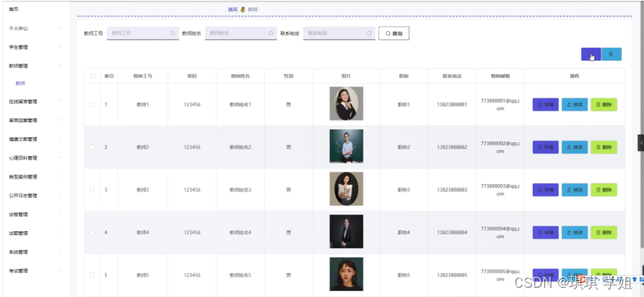Click the 首页 breadcrumb link
Image resolution: width=644 pixels, height=297 pixels.
pos(232,9)
